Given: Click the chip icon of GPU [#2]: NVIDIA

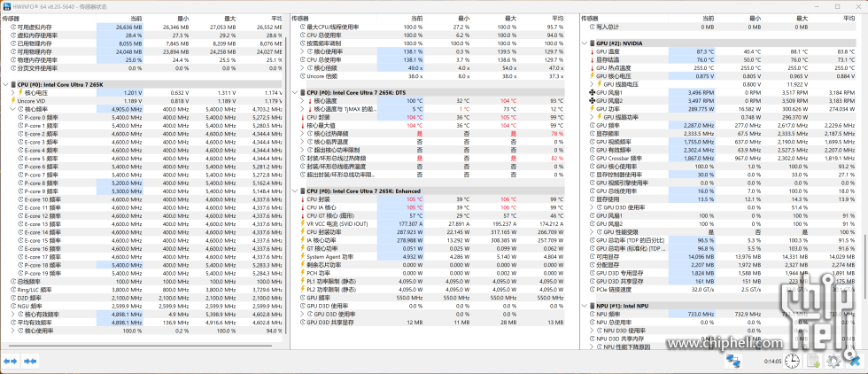Looking at the screenshot, I should tap(592, 43).
